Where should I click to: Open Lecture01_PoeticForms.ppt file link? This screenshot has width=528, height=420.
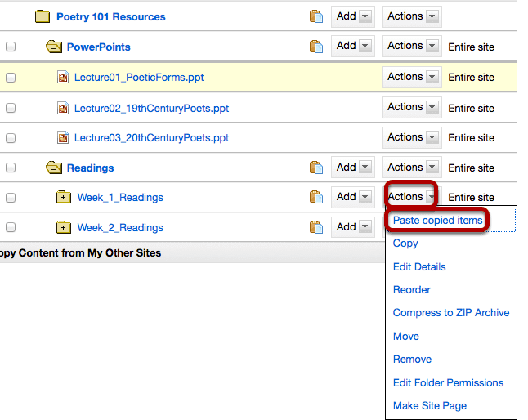coord(139,78)
